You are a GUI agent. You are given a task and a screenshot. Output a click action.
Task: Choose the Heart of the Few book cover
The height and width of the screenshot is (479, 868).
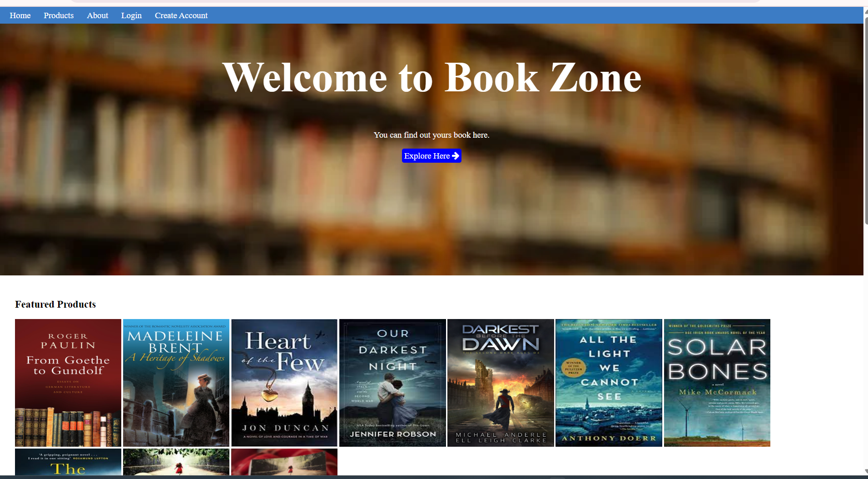coord(284,383)
